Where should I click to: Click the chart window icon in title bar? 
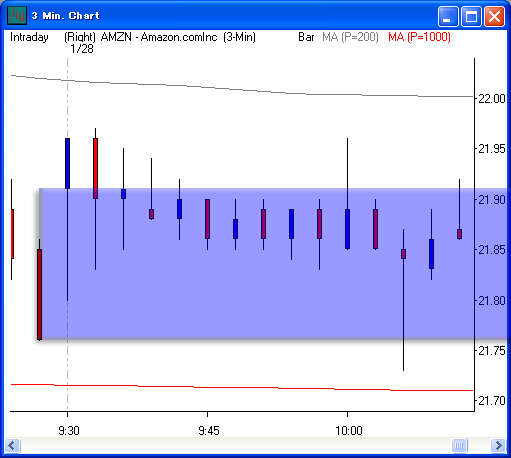tap(16, 15)
